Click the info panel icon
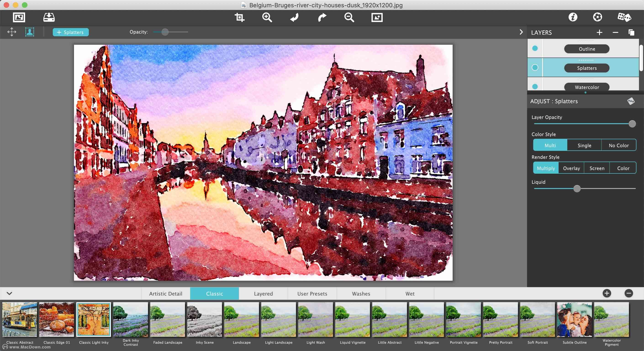This screenshot has width=644, height=351. point(573,17)
